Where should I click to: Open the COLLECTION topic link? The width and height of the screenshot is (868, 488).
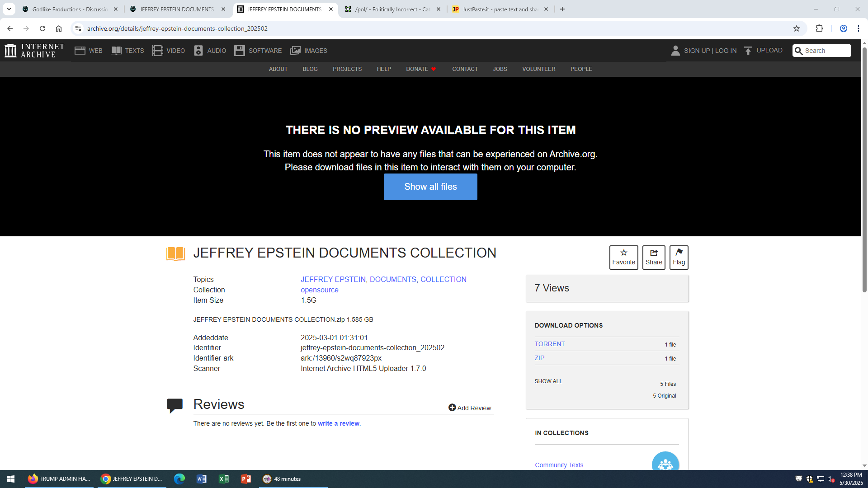point(443,279)
